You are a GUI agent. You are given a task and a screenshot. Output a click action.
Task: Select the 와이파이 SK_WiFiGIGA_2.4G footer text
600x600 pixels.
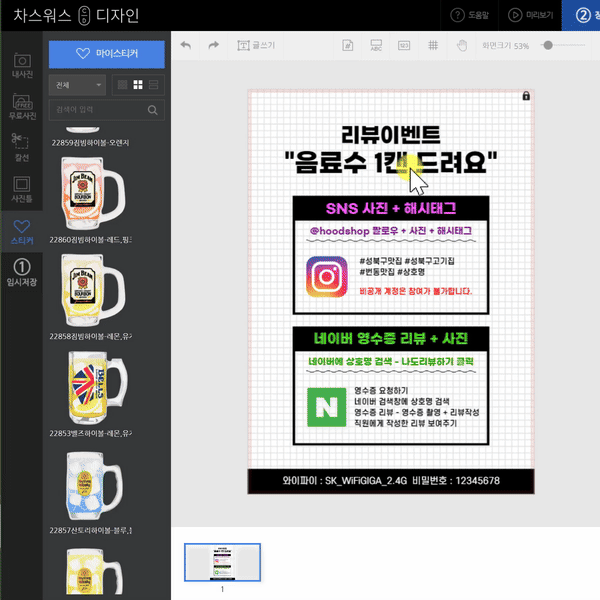[391, 481]
